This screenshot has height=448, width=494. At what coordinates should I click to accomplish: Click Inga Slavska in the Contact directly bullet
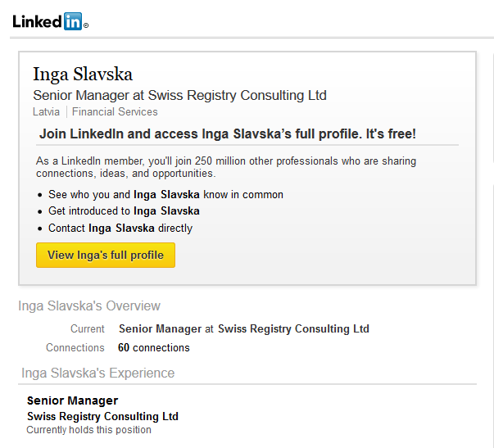click(121, 228)
